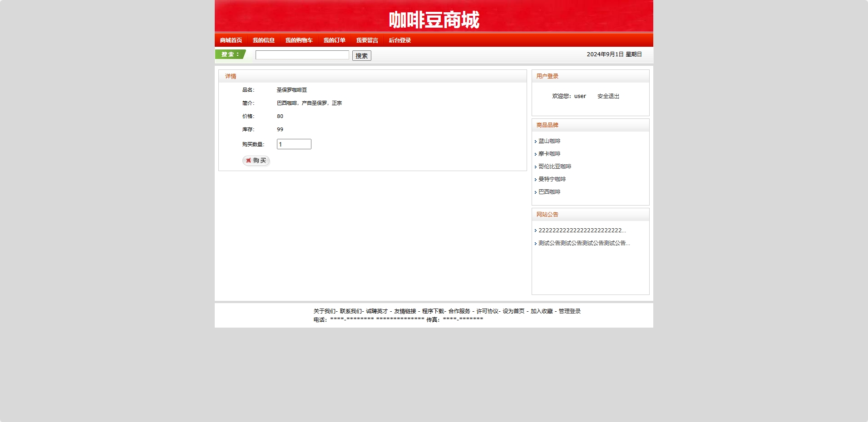The width and height of the screenshot is (868, 422).
Task: Open the 蓝山咖啡 brand link
Action: click(x=549, y=141)
